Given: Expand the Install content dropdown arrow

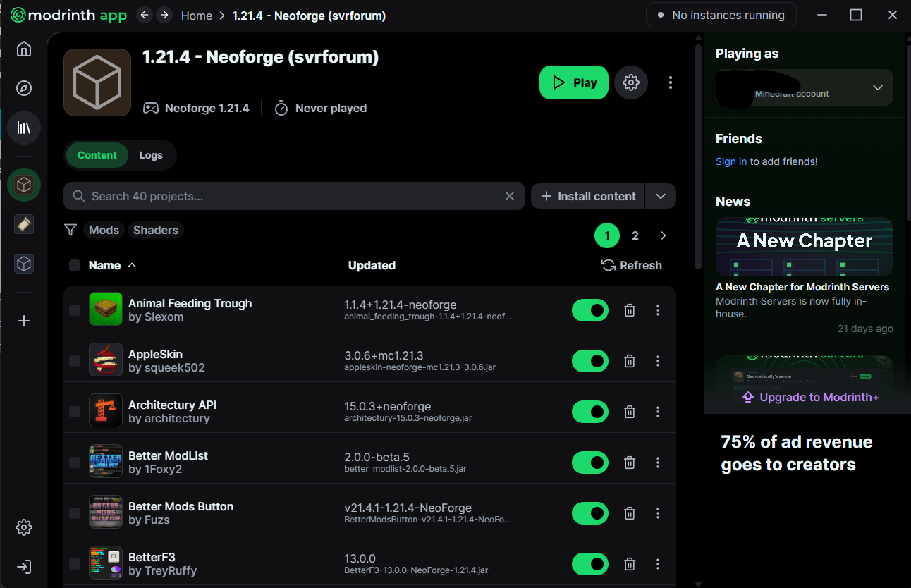Looking at the screenshot, I should pos(661,196).
